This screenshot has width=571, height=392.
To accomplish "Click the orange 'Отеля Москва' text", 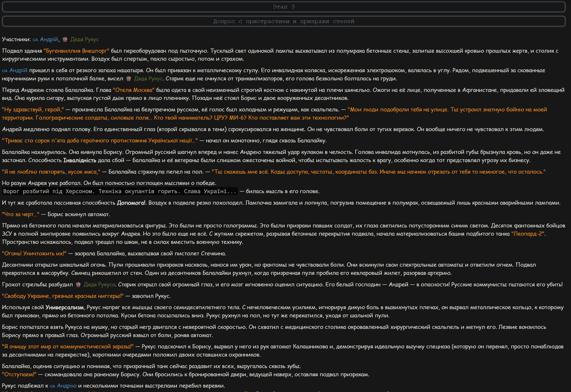I will pyautogui.click(x=134, y=90).
